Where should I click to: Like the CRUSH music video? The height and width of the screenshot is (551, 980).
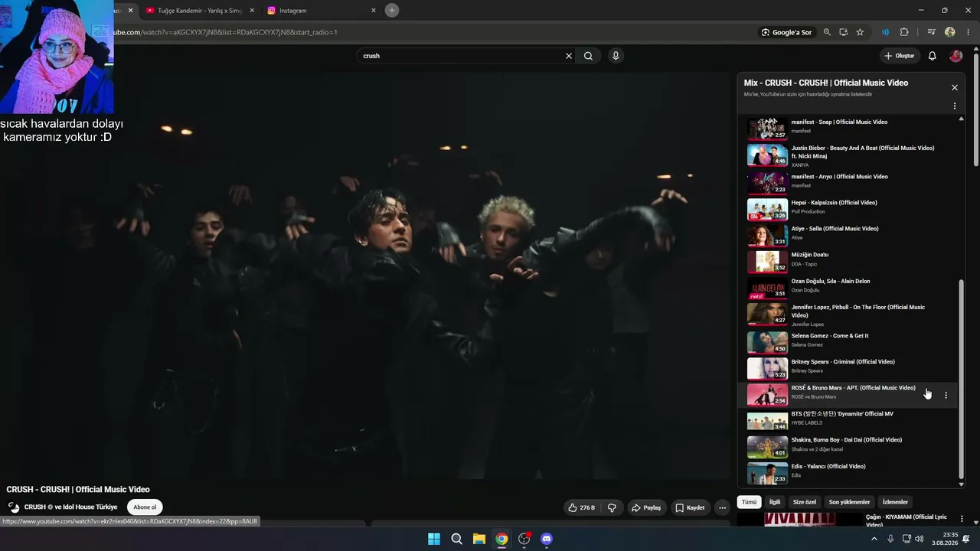(x=582, y=507)
